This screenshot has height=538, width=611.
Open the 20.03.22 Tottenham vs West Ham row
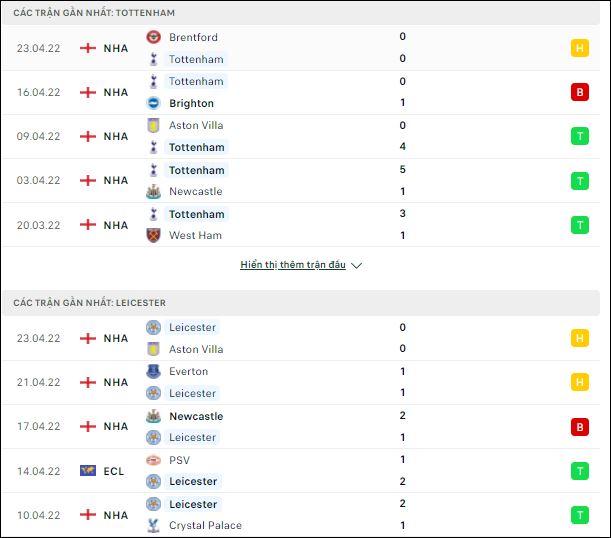point(301,225)
